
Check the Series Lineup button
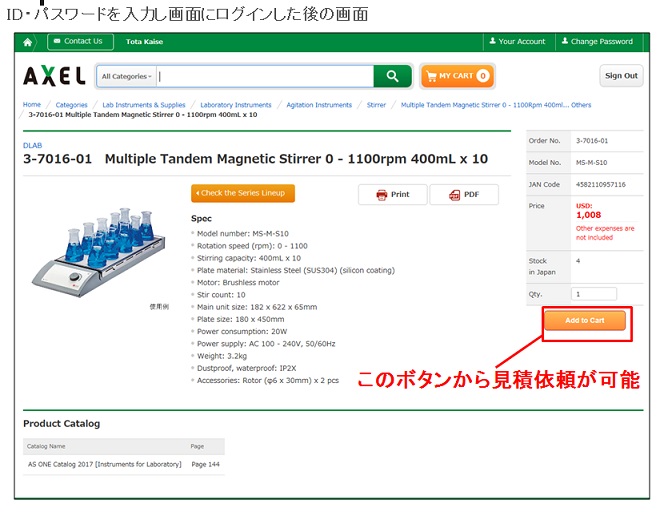(243, 193)
